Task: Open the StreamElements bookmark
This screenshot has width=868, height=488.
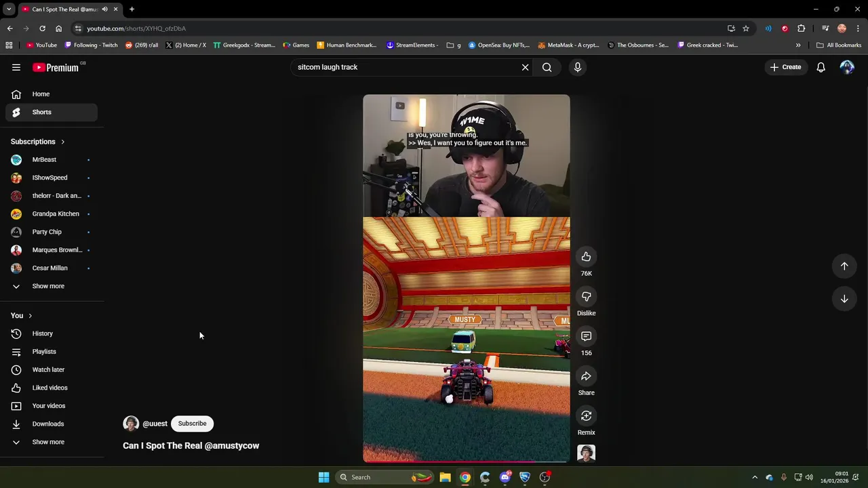Action: (412, 45)
